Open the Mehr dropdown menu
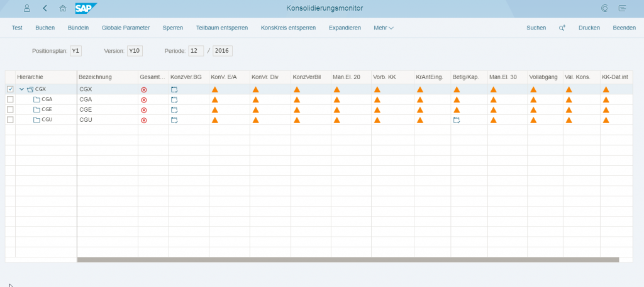This screenshot has height=287, width=644. coord(383,28)
